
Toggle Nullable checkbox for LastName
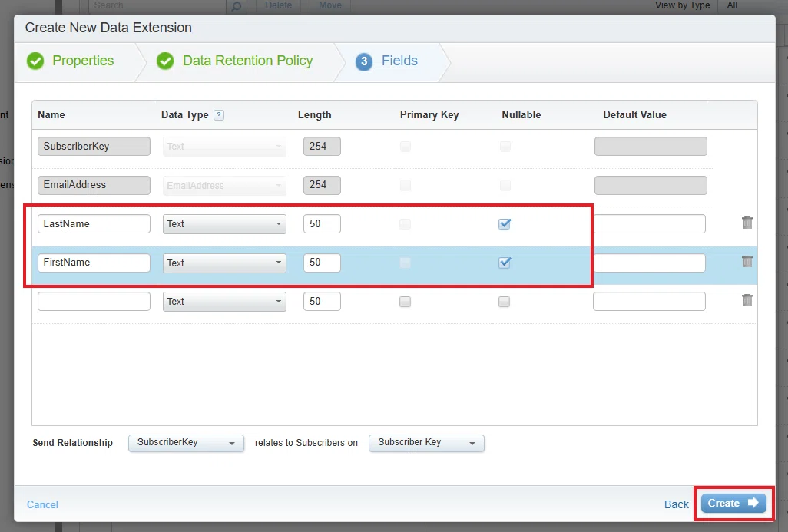coord(505,224)
